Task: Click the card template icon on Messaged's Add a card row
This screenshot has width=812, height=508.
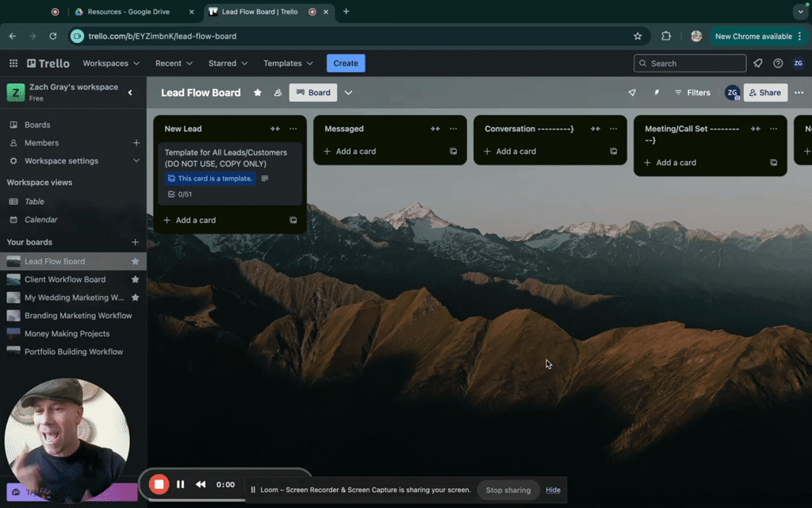Action: tap(453, 151)
